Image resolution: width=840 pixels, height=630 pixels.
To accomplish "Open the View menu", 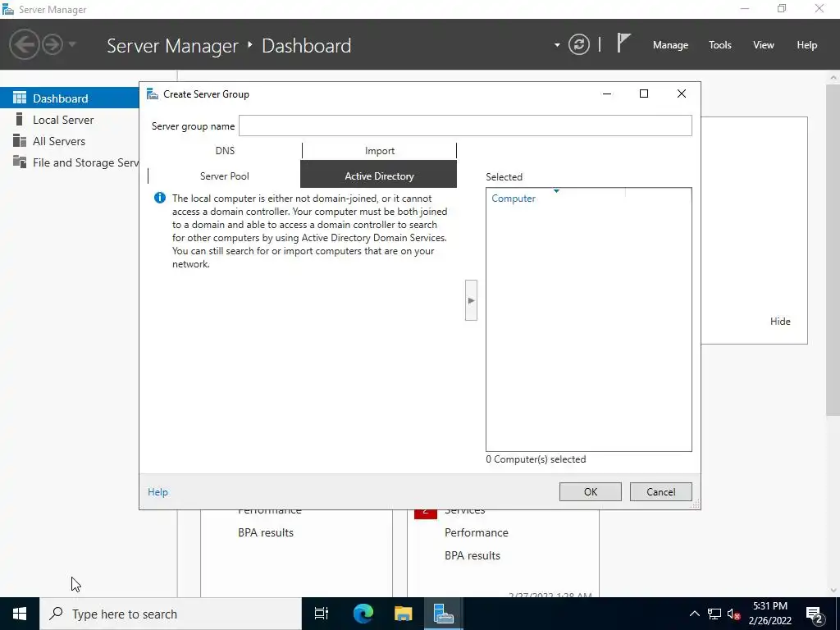I will click(x=764, y=45).
